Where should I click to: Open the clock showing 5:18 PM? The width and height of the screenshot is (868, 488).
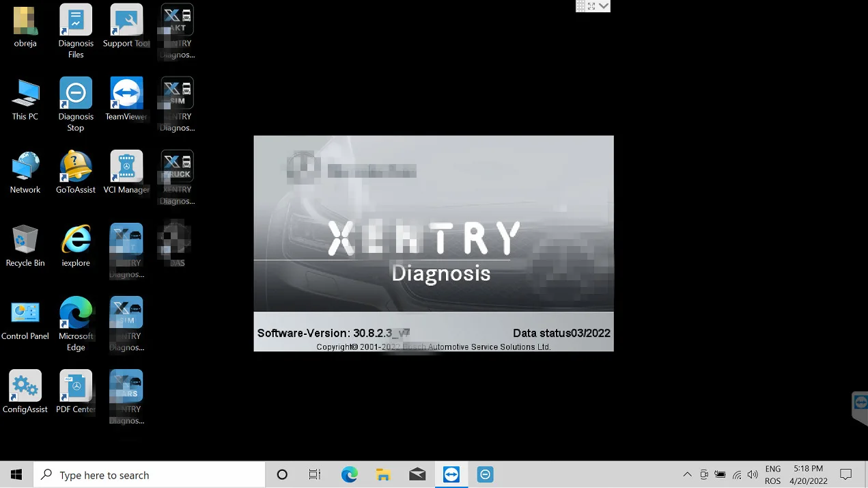pyautogui.click(x=809, y=475)
